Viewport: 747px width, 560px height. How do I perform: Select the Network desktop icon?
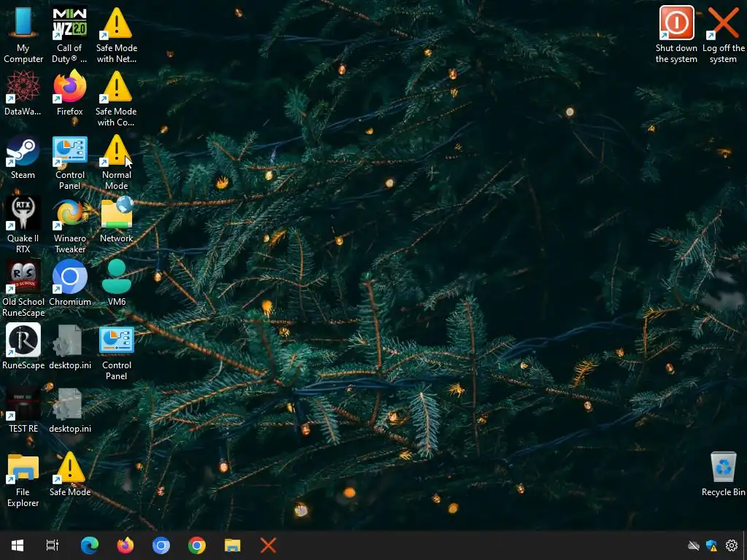[x=117, y=220]
